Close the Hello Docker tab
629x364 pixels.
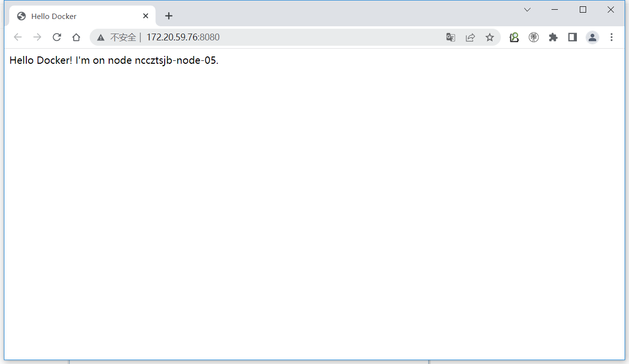tap(146, 16)
